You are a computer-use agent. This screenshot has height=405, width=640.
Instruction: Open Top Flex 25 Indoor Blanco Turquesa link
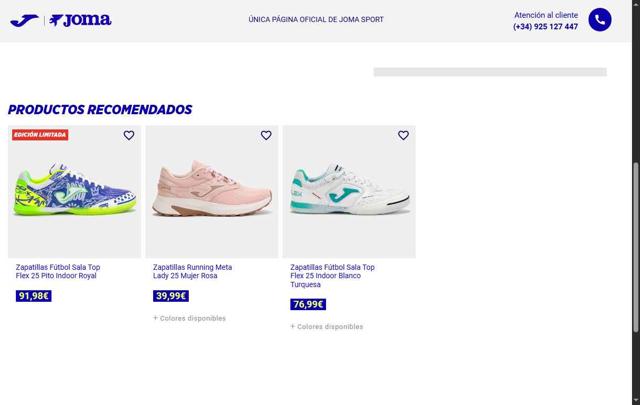[x=332, y=276]
